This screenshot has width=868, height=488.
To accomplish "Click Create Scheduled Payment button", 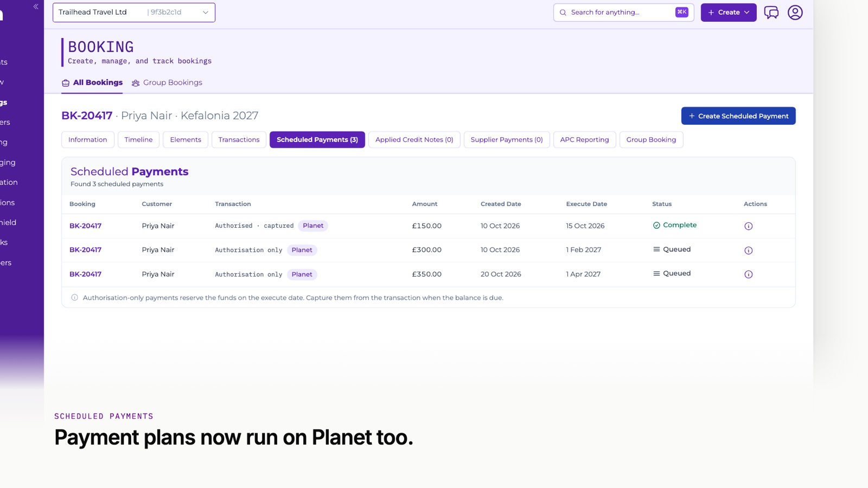I will click(738, 116).
